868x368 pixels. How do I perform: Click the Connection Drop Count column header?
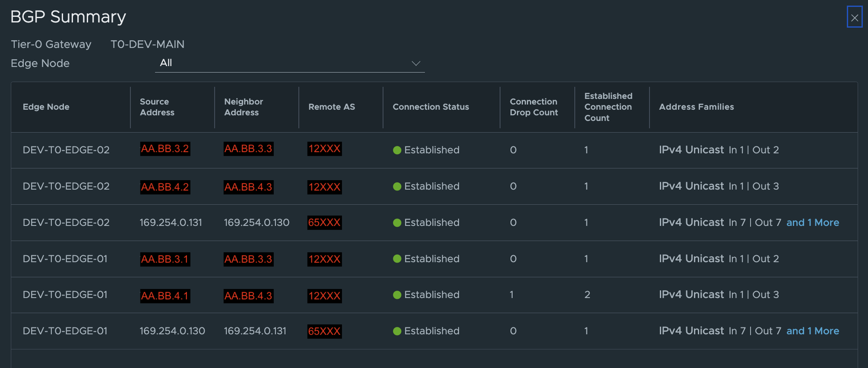tap(534, 107)
